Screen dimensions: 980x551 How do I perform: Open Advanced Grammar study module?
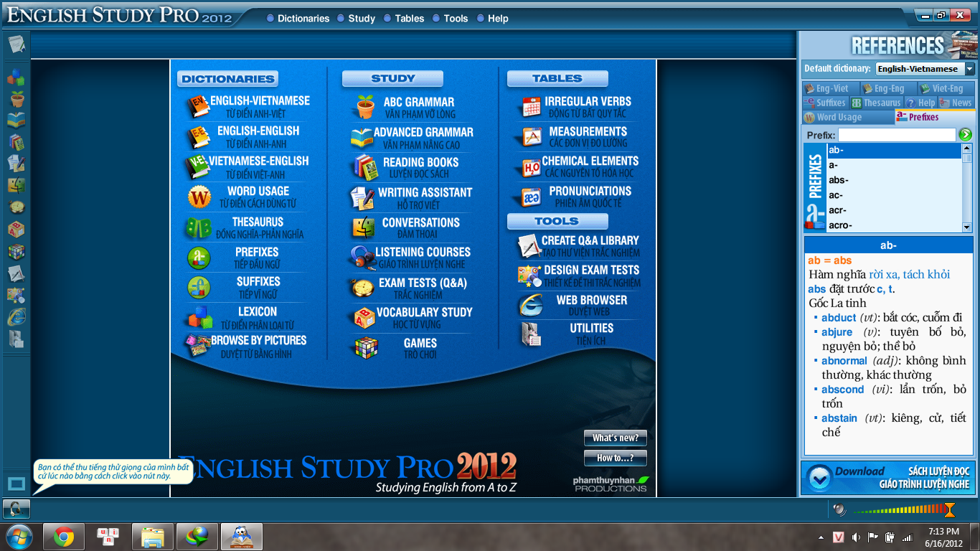tap(413, 138)
